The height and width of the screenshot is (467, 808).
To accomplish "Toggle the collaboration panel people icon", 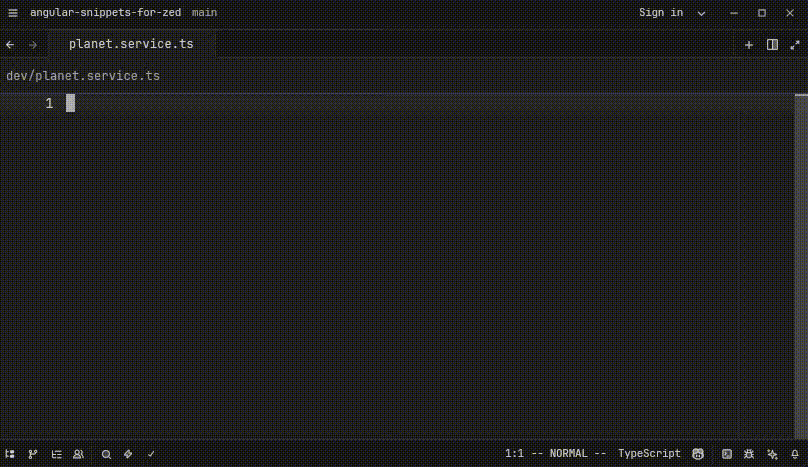I will (78, 454).
